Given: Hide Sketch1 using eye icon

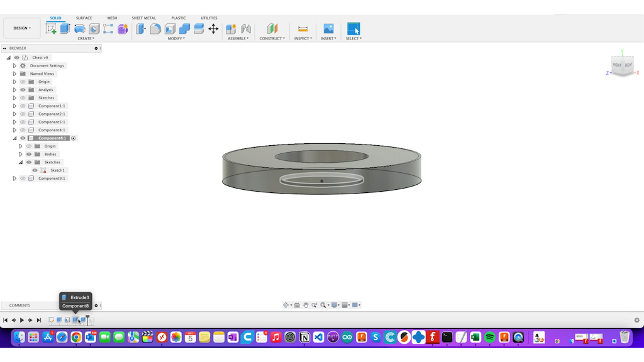Looking at the screenshot, I should pyautogui.click(x=35, y=170).
